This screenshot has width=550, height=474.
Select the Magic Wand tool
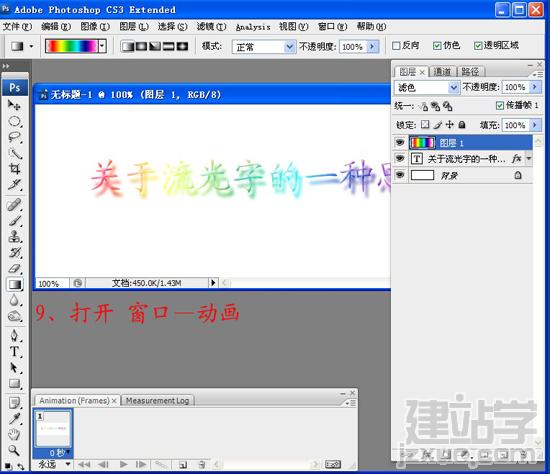(14, 153)
